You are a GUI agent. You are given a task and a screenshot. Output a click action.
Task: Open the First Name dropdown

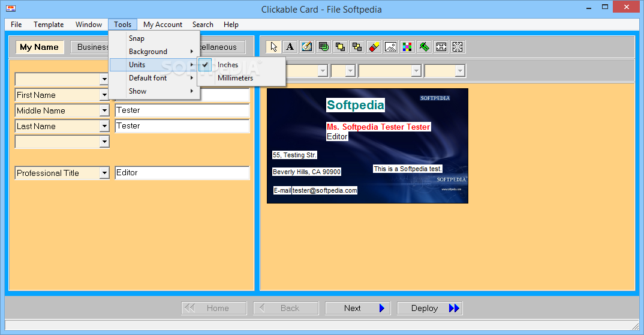104,95
